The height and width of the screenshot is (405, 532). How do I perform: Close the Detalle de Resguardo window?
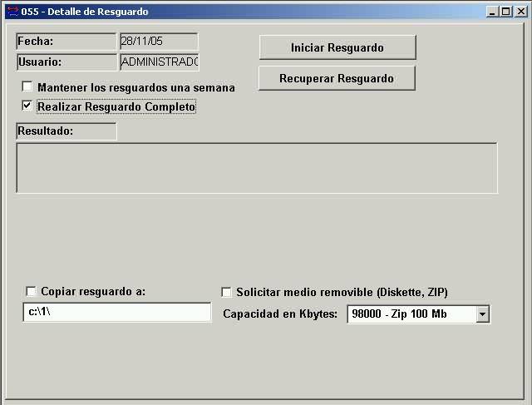pyautogui.click(x=519, y=12)
